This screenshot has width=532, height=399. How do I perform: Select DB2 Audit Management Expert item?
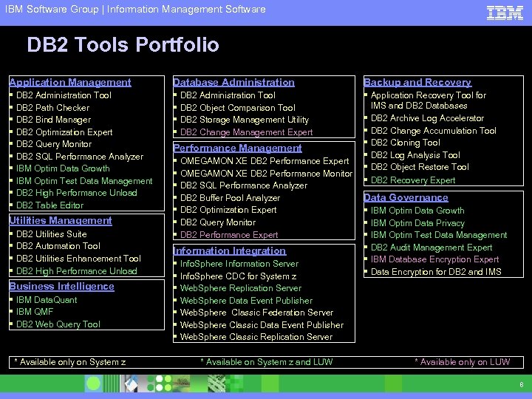point(432,248)
